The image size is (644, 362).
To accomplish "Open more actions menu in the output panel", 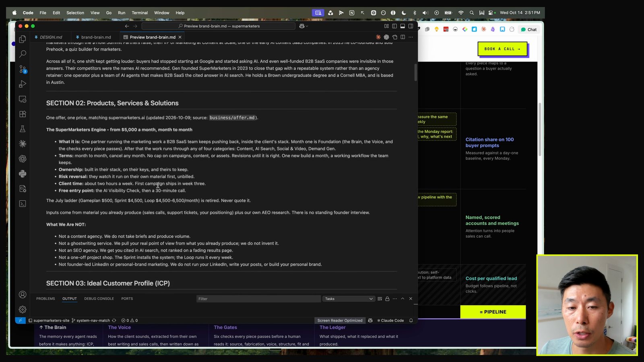I will click(x=395, y=299).
